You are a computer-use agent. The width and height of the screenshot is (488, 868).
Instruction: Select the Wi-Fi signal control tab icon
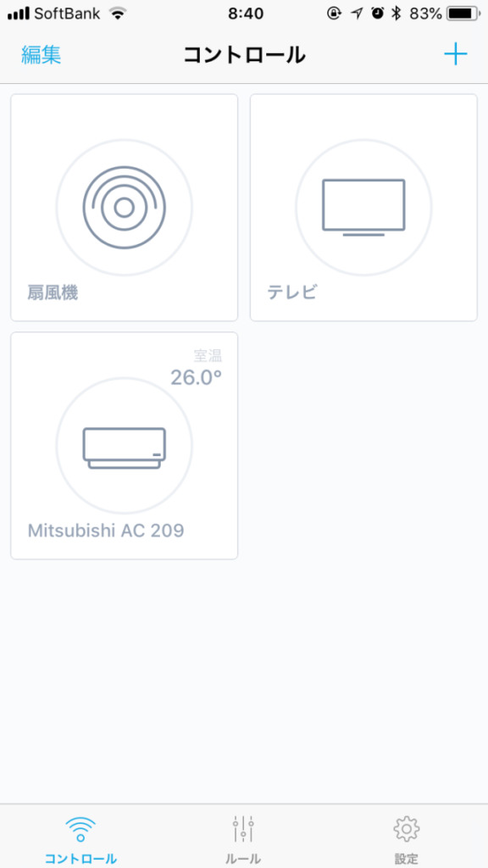point(80,830)
